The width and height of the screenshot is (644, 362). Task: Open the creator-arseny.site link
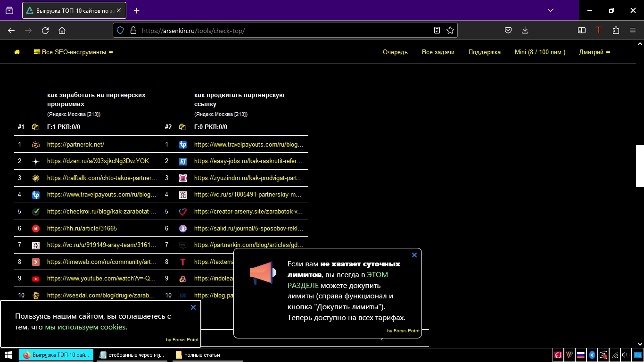click(x=248, y=212)
